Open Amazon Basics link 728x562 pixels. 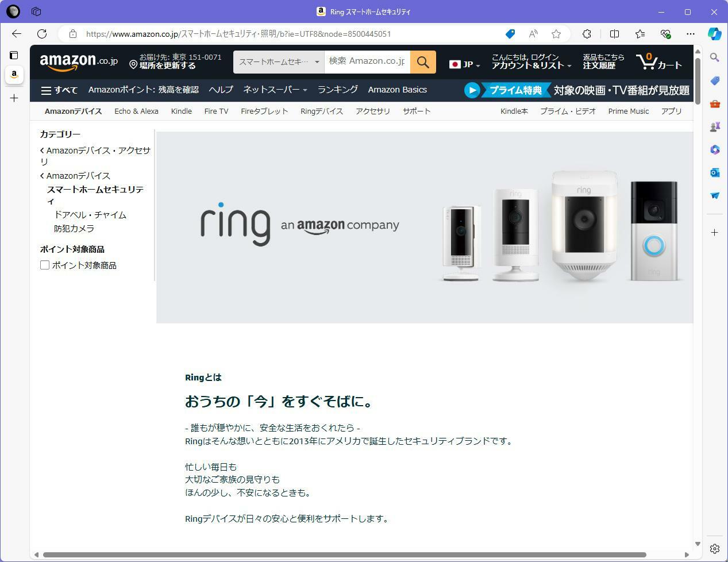398,90
